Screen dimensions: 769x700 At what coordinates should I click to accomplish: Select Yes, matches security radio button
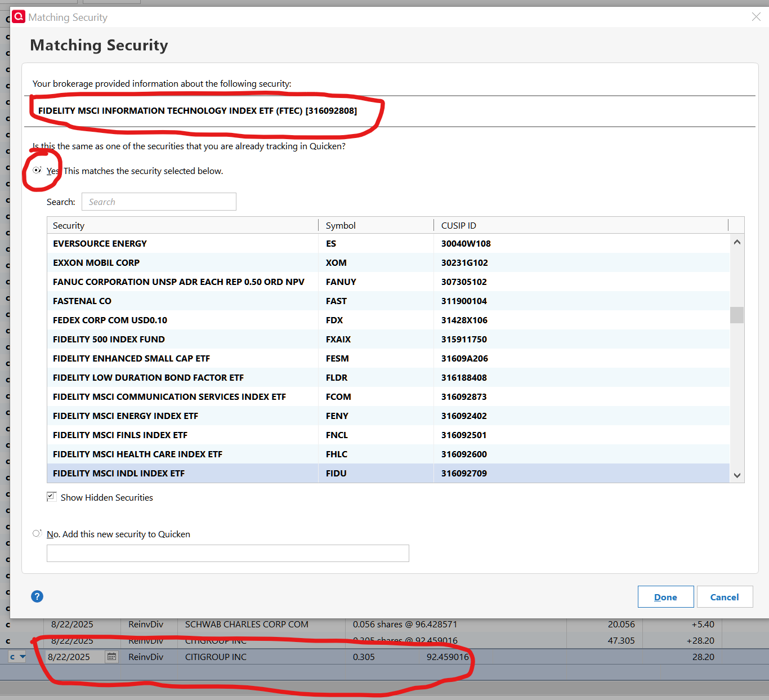tap(37, 170)
